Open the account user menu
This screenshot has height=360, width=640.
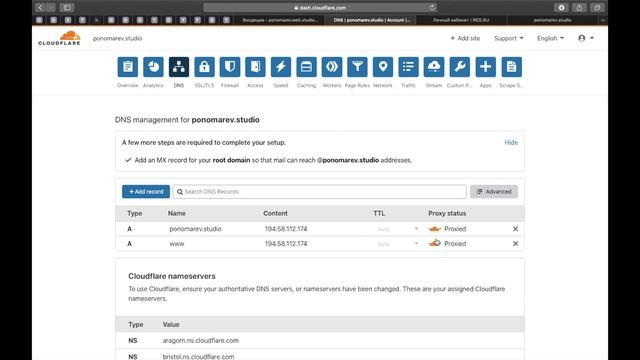coord(586,38)
